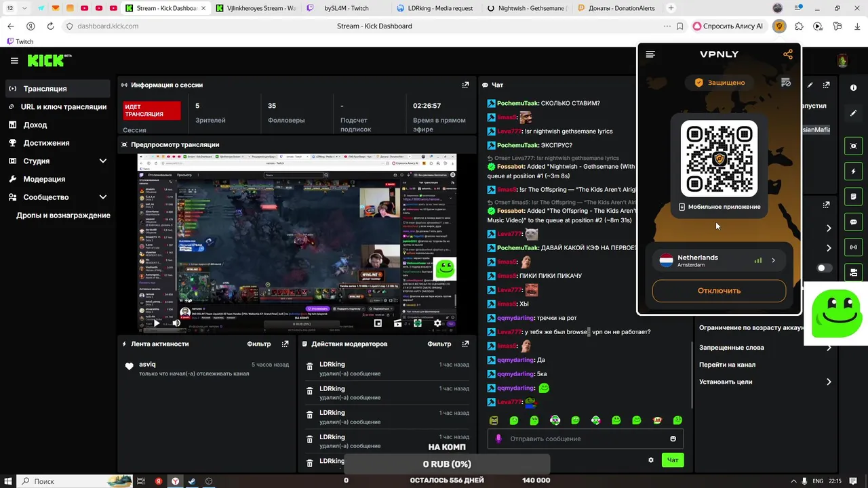The image size is (868, 488).
Task: Click the Спросить Алису AI button
Action: (x=728, y=26)
